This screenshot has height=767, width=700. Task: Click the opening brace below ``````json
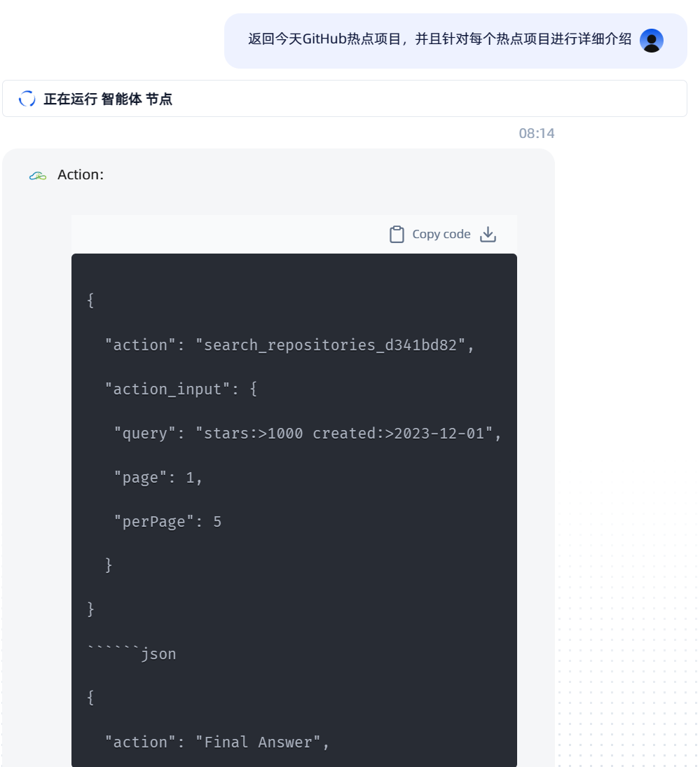(x=90, y=698)
